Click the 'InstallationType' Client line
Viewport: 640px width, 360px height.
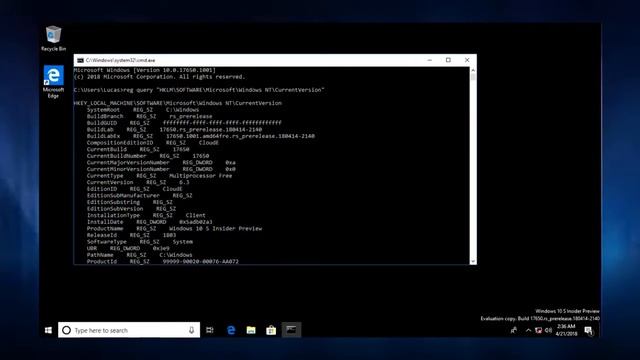pyautogui.click(x=146, y=215)
